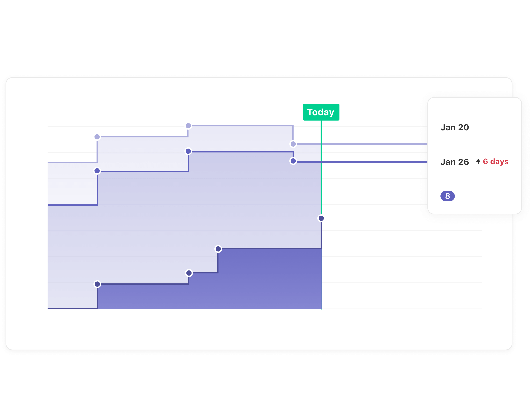Image resolution: width=532 pixels, height=417 pixels.
Task: Click the green Today label
Action: (321, 112)
